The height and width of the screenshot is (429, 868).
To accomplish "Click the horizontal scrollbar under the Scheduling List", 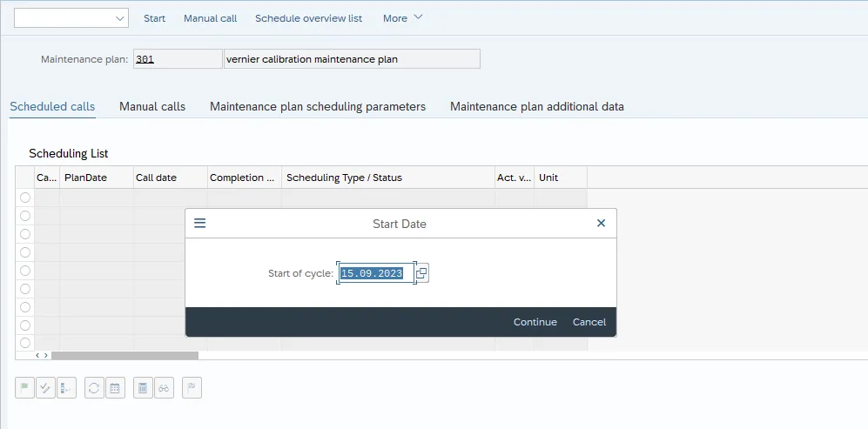I will click(124, 355).
